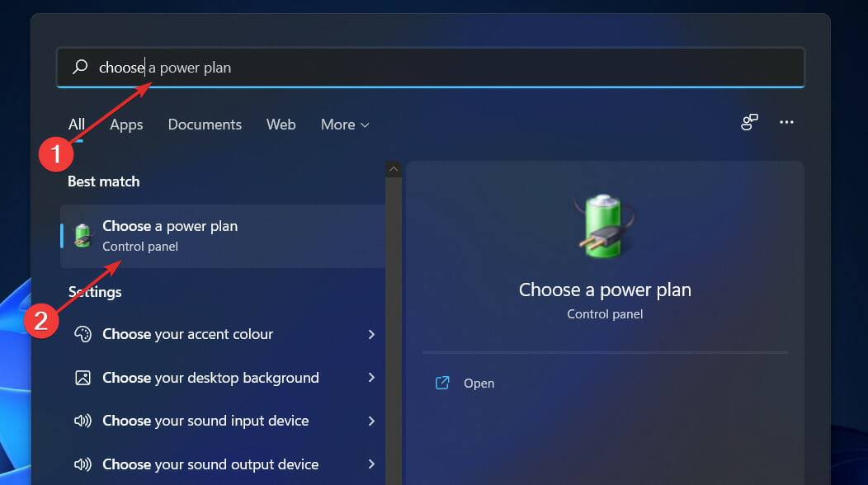Expand the More search filter dropdown
This screenshot has width=868, height=485.
[x=344, y=124]
